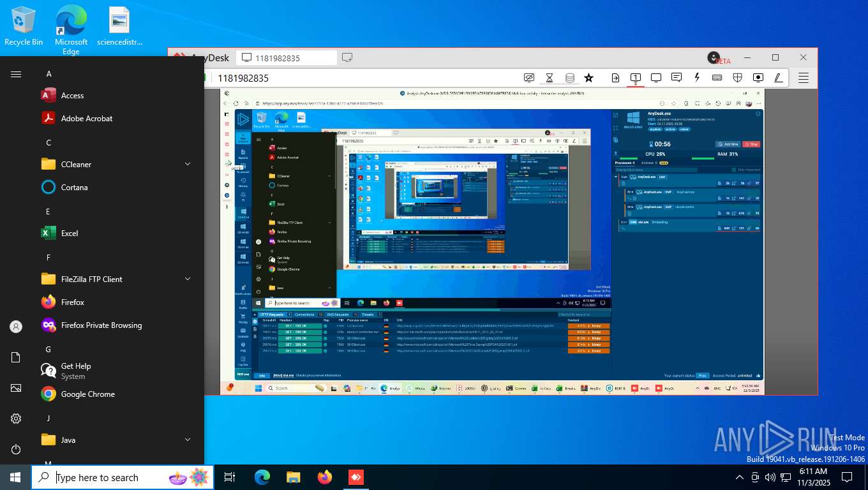The height and width of the screenshot is (490, 868).
Task: Click the letter F section header
Action: [49, 258]
